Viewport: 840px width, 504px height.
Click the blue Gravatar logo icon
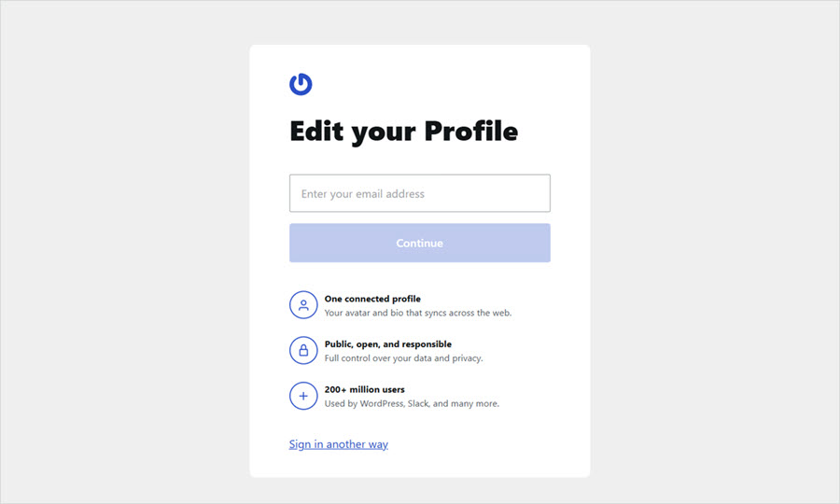click(301, 84)
